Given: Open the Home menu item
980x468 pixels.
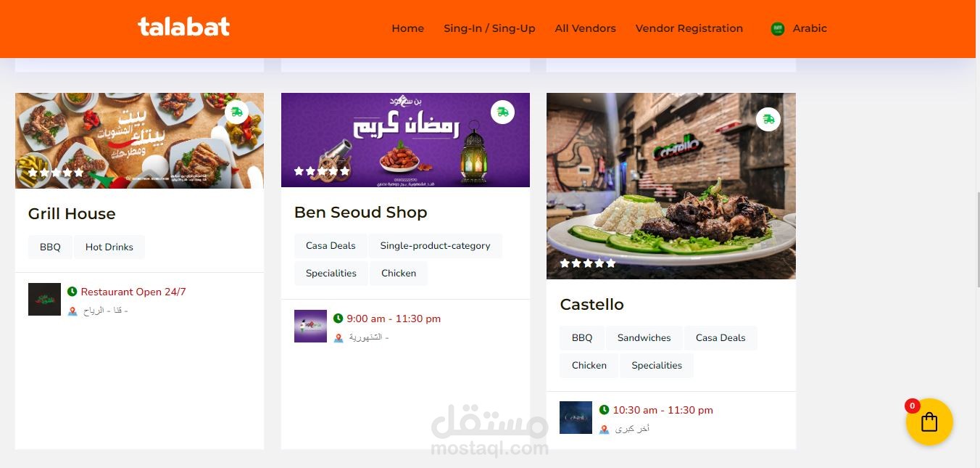Looking at the screenshot, I should tap(408, 28).
